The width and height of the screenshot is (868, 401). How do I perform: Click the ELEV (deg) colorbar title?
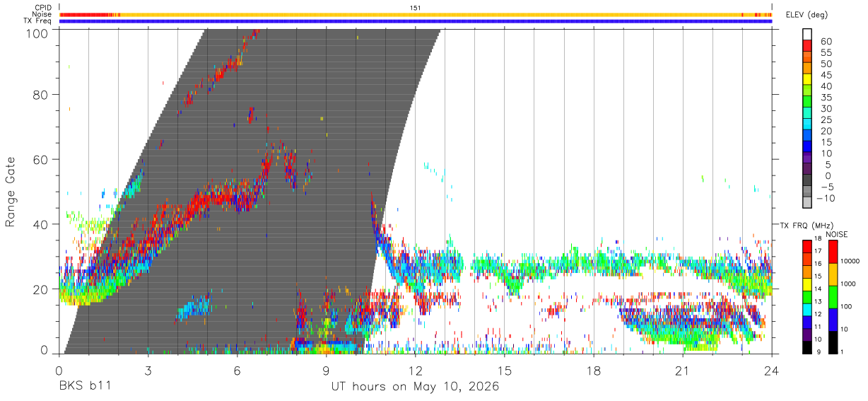[x=807, y=14]
